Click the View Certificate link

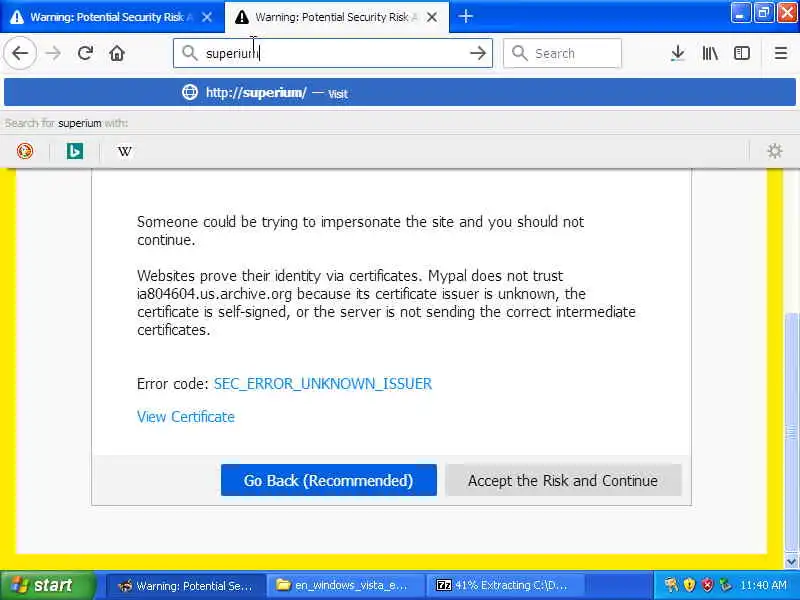(x=186, y=417)
